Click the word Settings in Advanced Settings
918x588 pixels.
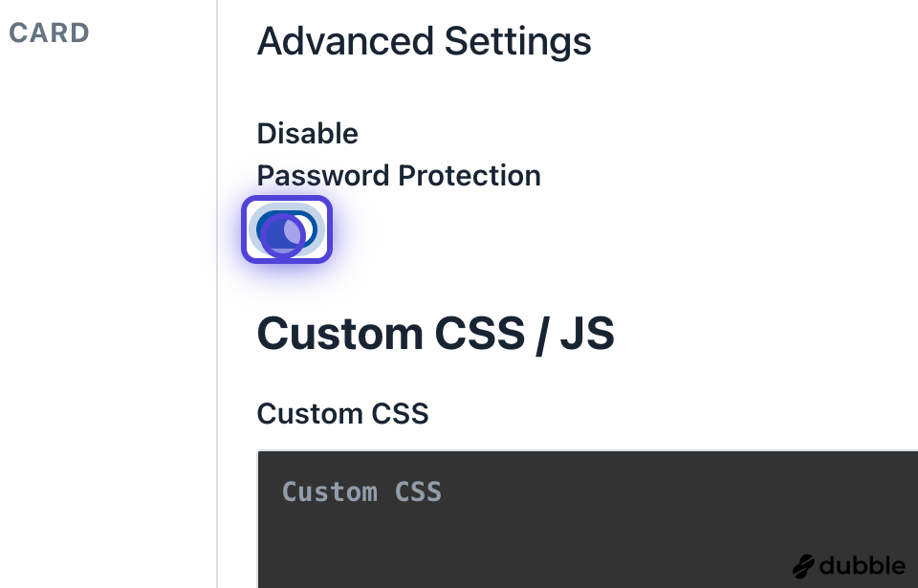click(x=517, y=42)
